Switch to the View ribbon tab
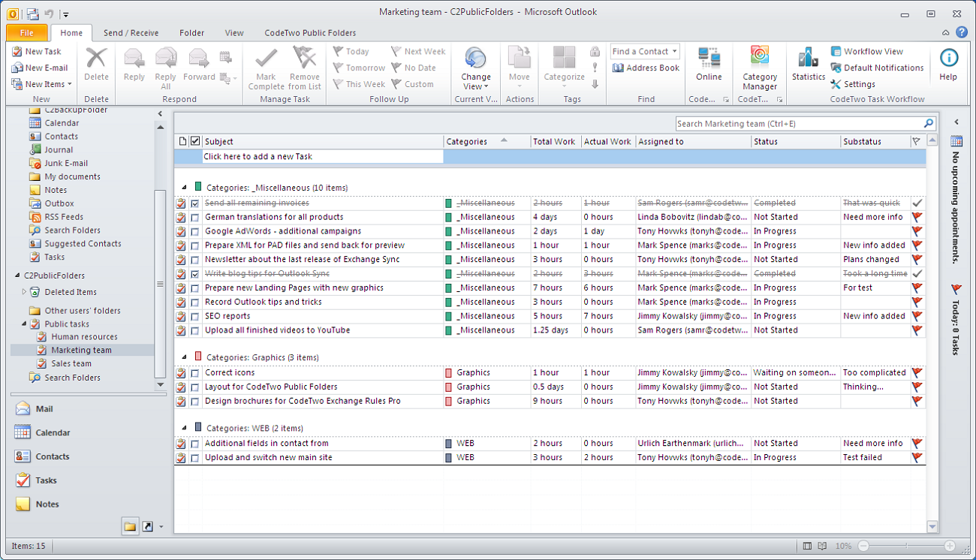976x560 pixels. tap(234, 33)
